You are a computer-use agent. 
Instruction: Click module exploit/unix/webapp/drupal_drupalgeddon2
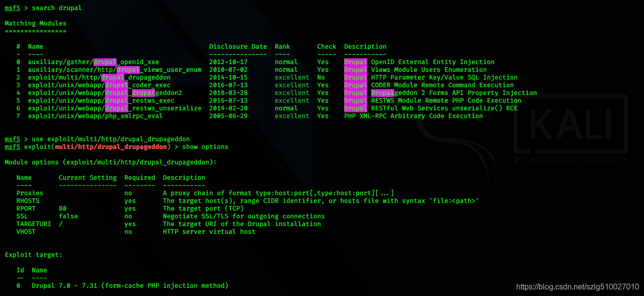coord(105,93)
